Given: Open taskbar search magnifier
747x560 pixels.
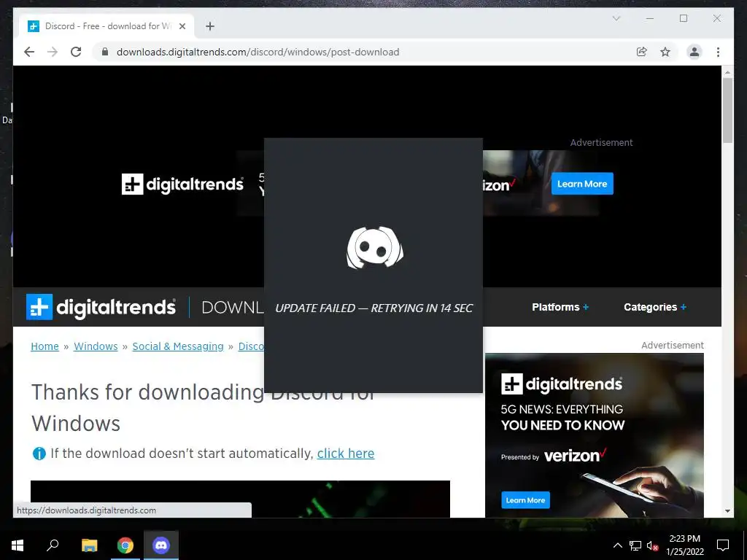Looking at the screenshot, I should point(53,545).
